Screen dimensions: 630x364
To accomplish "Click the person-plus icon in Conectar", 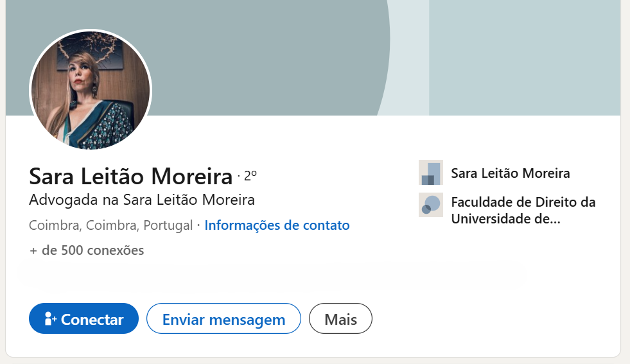I will pos(51,319).
